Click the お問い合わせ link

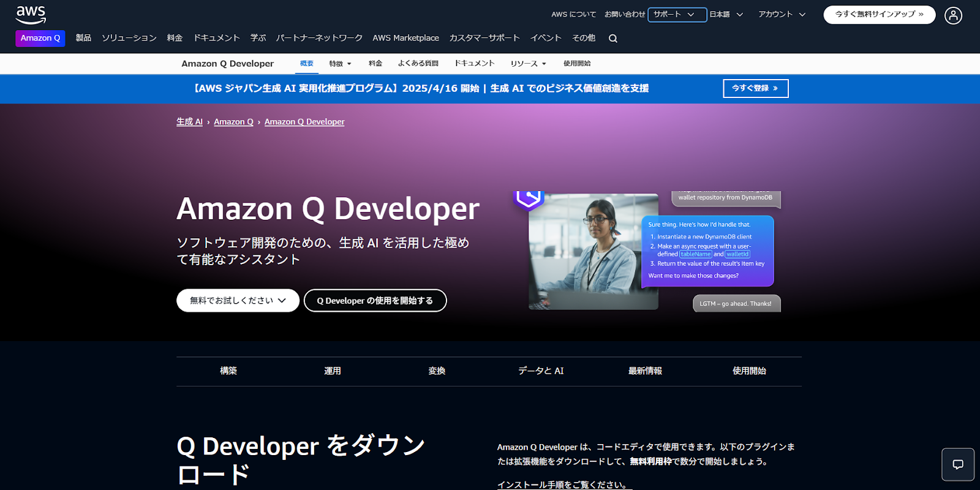(x=625, y=14)
